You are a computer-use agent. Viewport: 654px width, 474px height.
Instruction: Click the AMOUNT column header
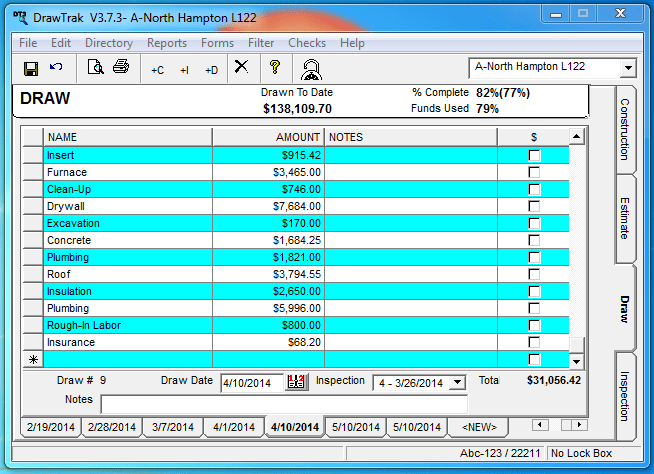point(268,137)
